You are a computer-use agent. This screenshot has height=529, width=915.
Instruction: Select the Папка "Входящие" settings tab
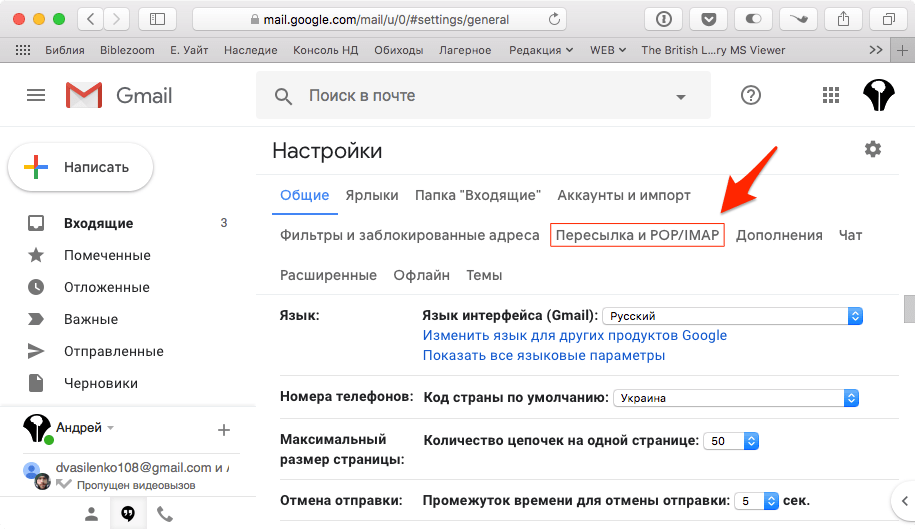478,195
